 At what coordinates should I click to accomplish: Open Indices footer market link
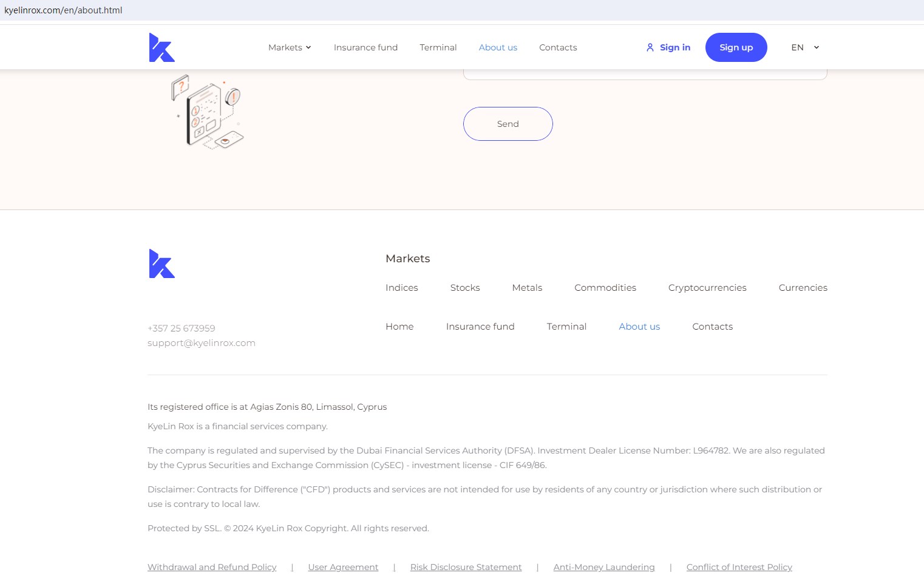tap(402, 288)
